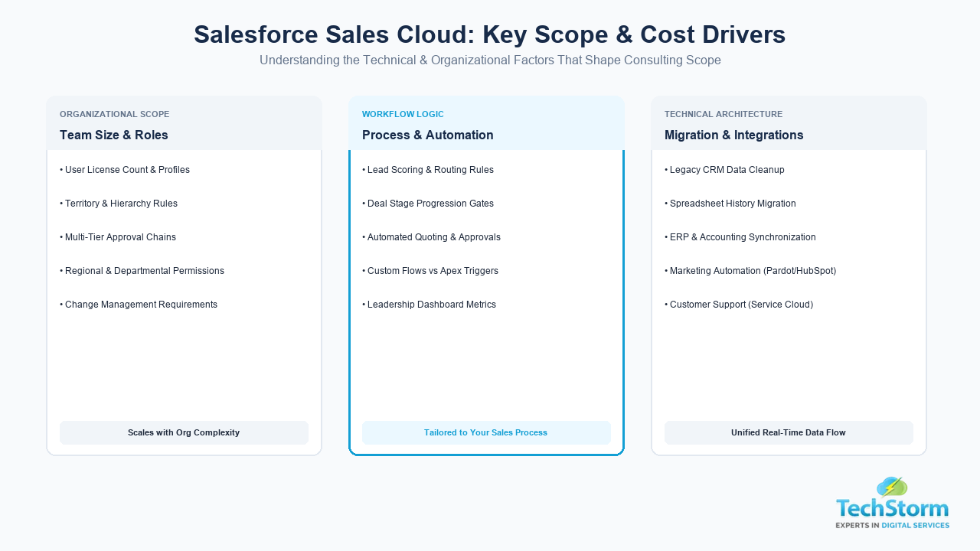Click 'Multi-Tier Approval Chains'
This screenshot has width=980, height=551.
118,237
